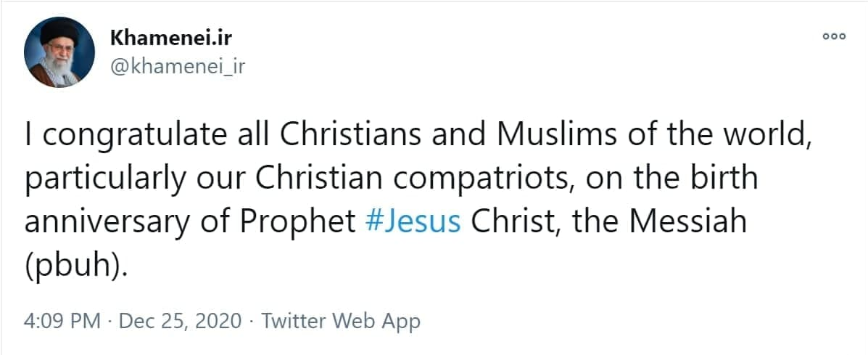Open the Twitter Web App source link
The width and height of the screenshot is (868, 355).
pyautogui.click(x=341, y=321)
